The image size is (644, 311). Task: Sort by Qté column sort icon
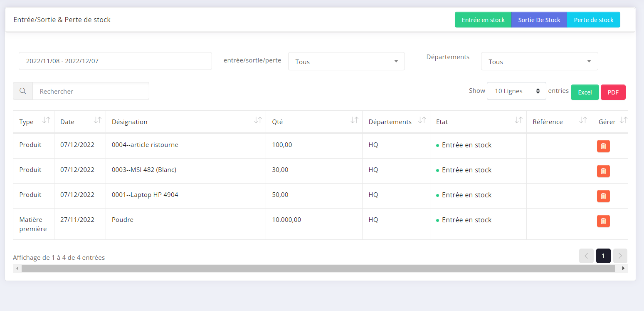pyautogui.click(x=354, y=121)
